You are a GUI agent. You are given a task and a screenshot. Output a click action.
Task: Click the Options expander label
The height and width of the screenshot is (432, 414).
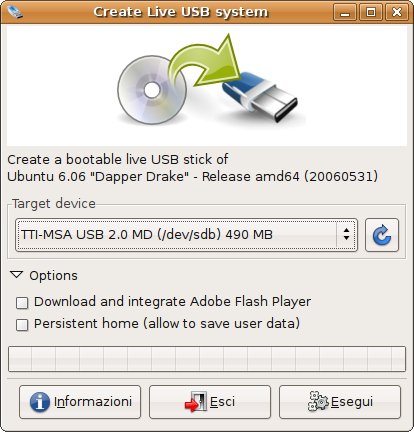coord(53,276)
